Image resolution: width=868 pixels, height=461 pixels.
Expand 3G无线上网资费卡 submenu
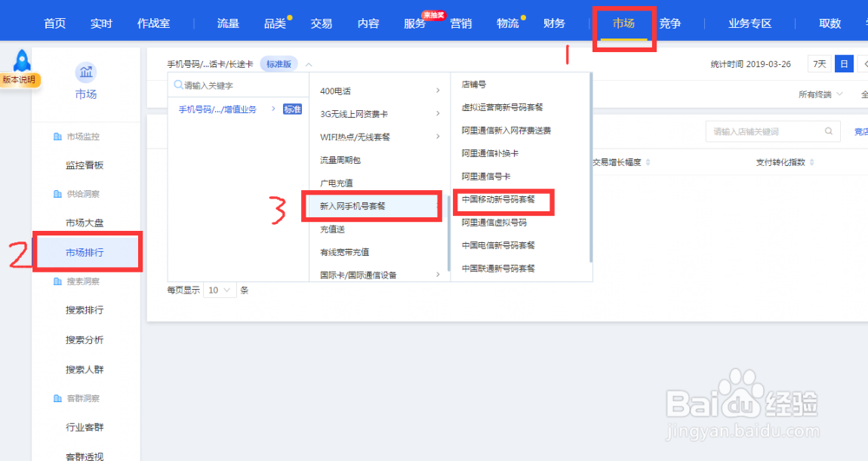[x=437, y=114]
